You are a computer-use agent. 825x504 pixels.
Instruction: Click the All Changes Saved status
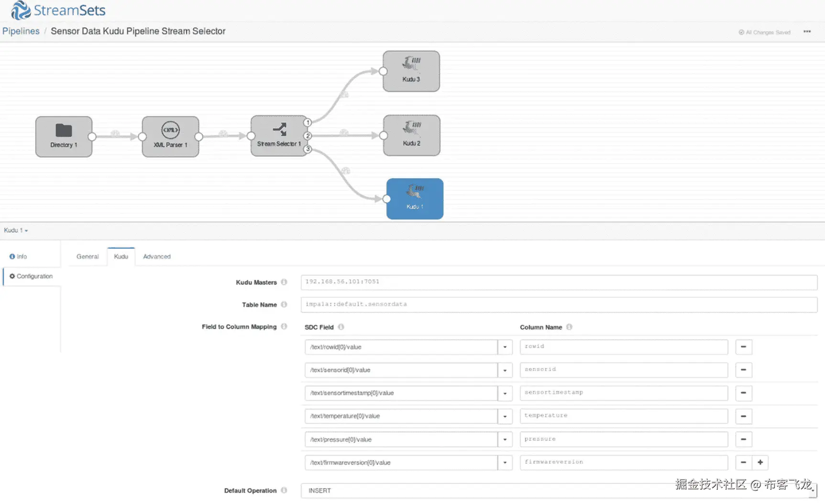tap(765, 33)
